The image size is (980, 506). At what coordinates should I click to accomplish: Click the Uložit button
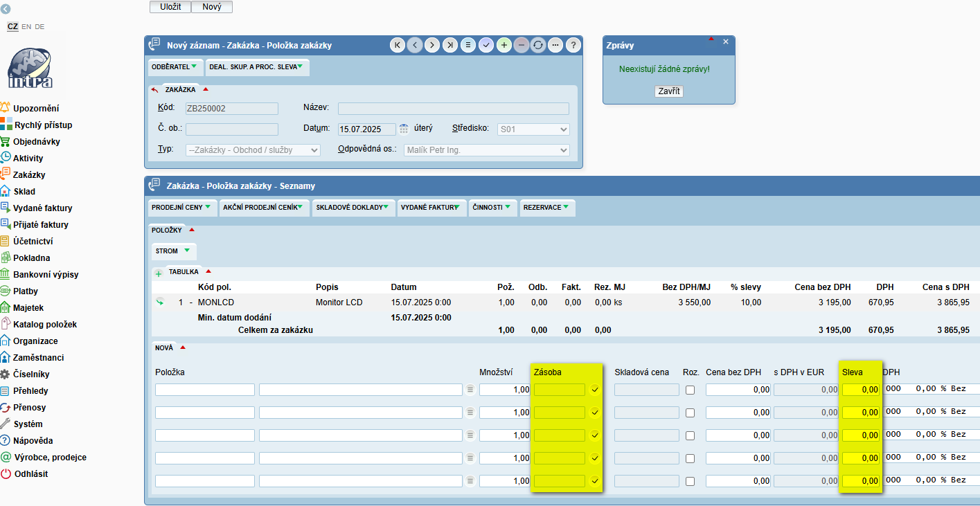tap(170, 7)
